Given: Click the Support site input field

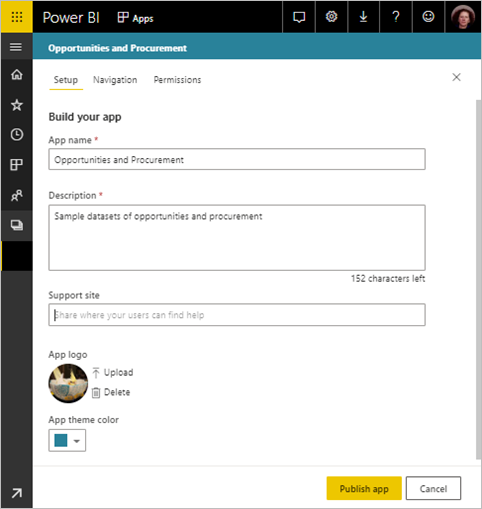Looking at the screenshot, I should pos(237,315).
